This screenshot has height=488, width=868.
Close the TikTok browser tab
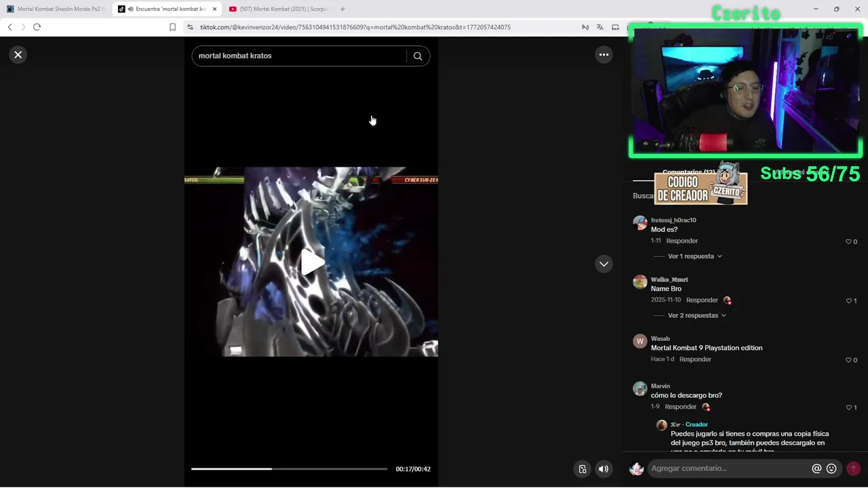[x=215, y=9]
